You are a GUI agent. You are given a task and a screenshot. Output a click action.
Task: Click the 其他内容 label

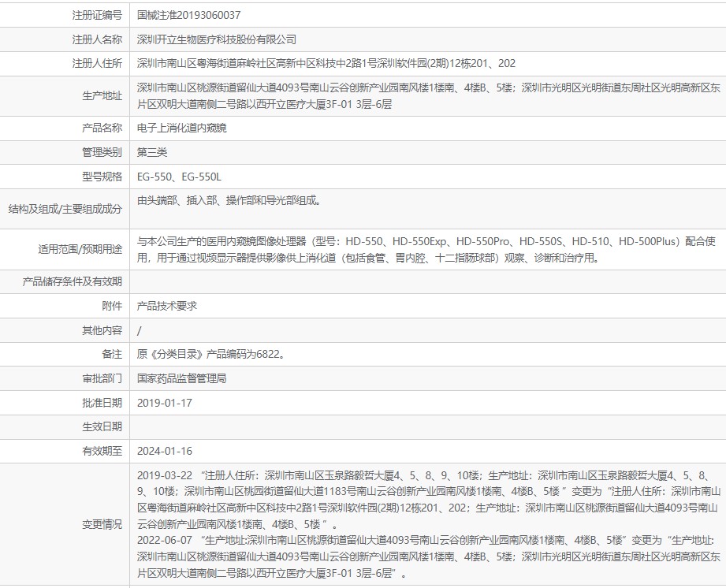pos(102,330)
